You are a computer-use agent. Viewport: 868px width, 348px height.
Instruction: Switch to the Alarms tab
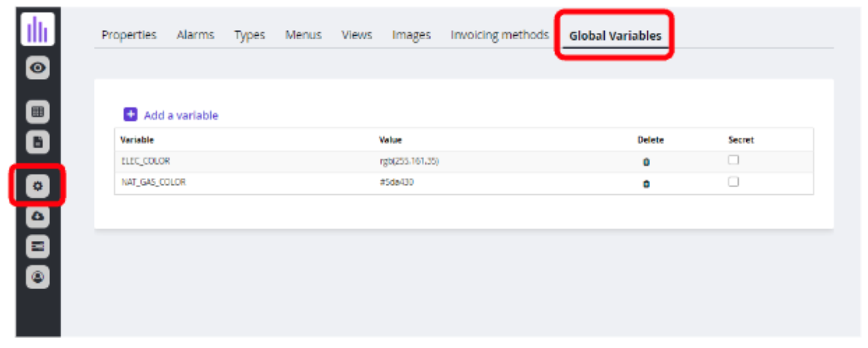[195, 35]
